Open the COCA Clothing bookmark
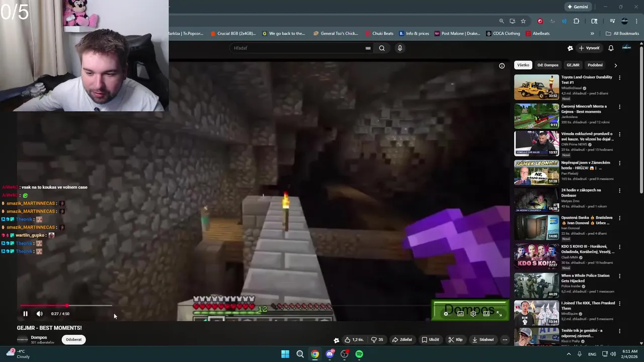This screenshot has height=362, width=644. point(503,34)
